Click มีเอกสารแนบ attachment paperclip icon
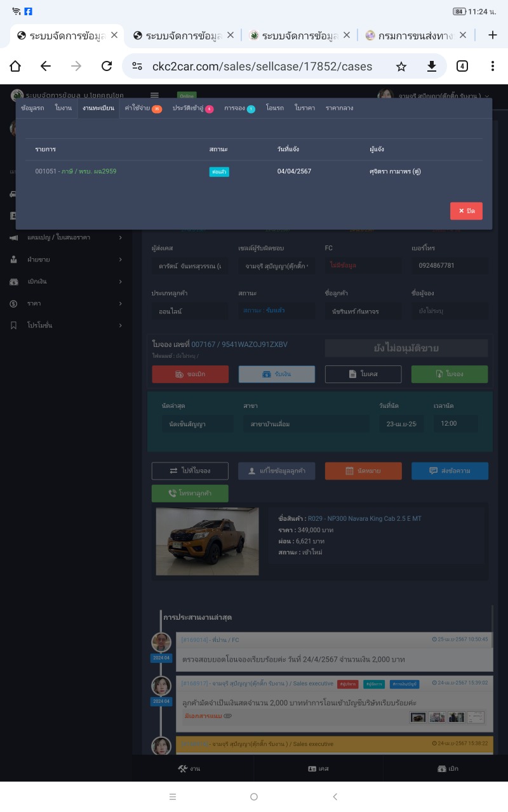 228,716
